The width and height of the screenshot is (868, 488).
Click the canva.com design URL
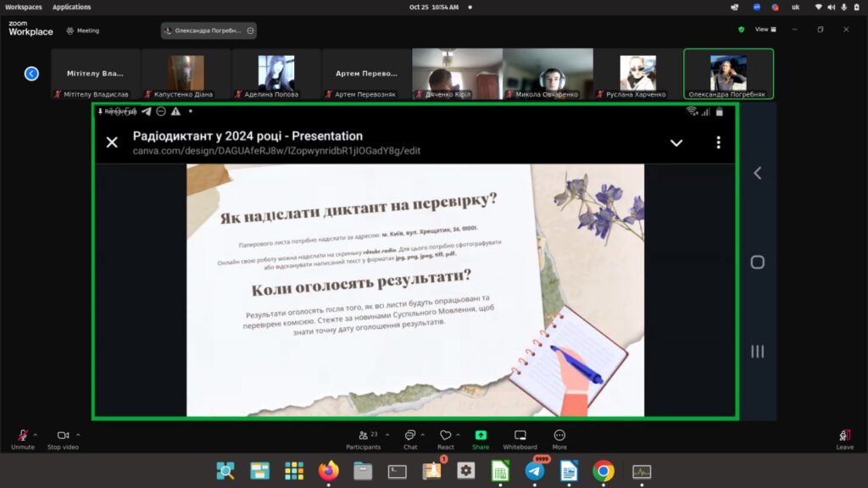pyautogui.click(x=276, y=151)
